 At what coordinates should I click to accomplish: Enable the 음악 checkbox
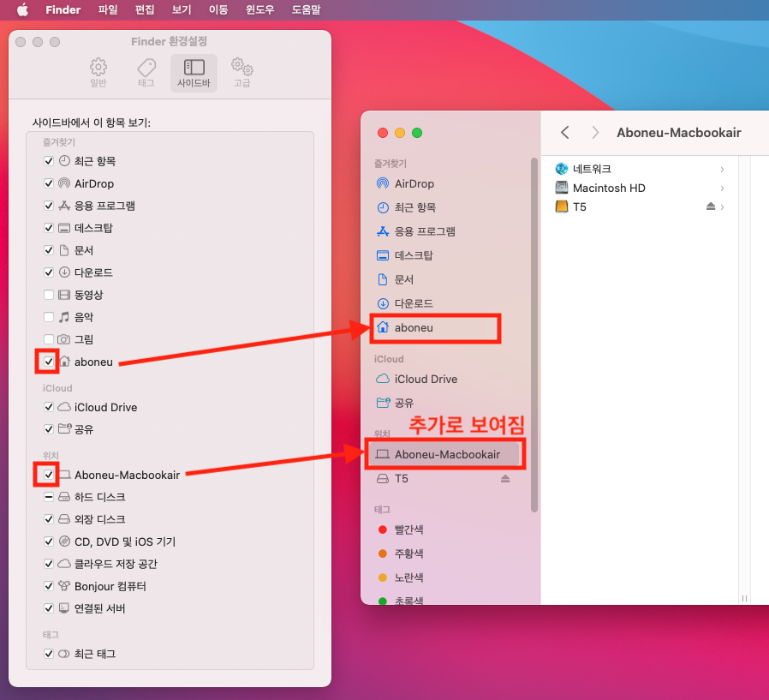click(49, 317)
